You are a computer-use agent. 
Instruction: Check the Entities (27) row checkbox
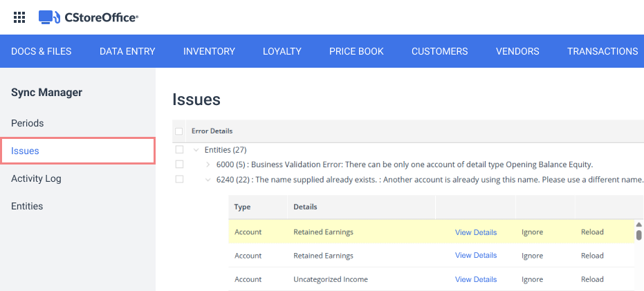point(179,149)
